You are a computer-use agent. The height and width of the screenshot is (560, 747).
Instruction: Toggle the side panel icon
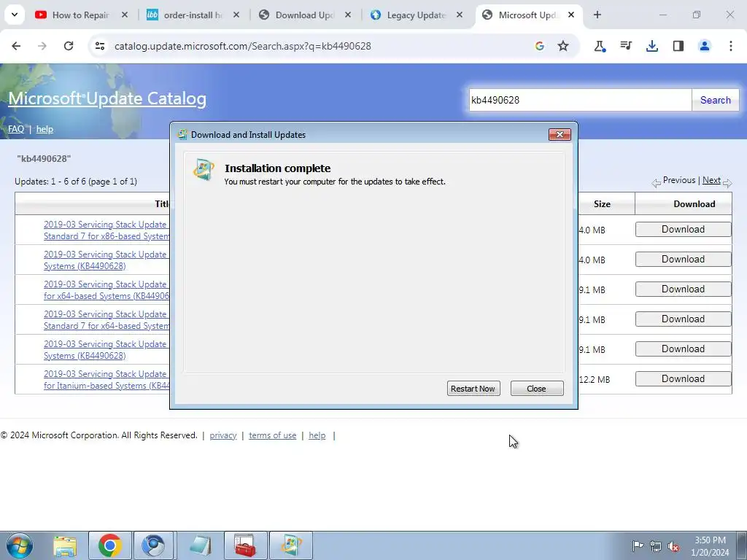tap(678, 46)
